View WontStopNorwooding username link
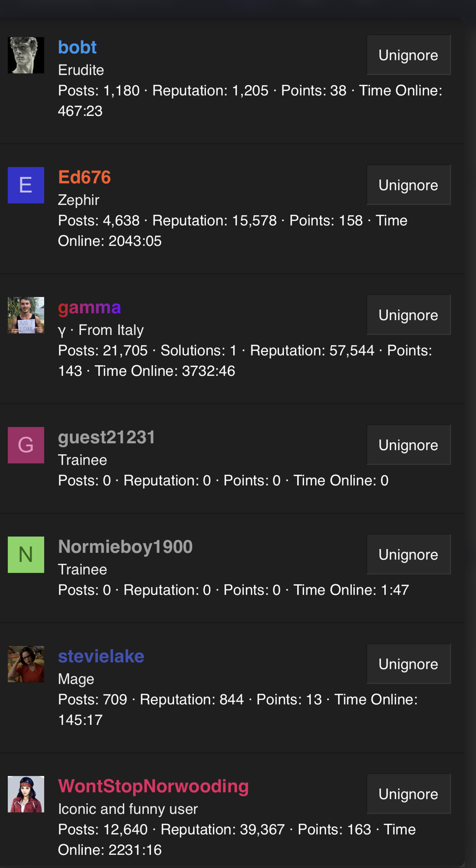 [x=153, y=786]
